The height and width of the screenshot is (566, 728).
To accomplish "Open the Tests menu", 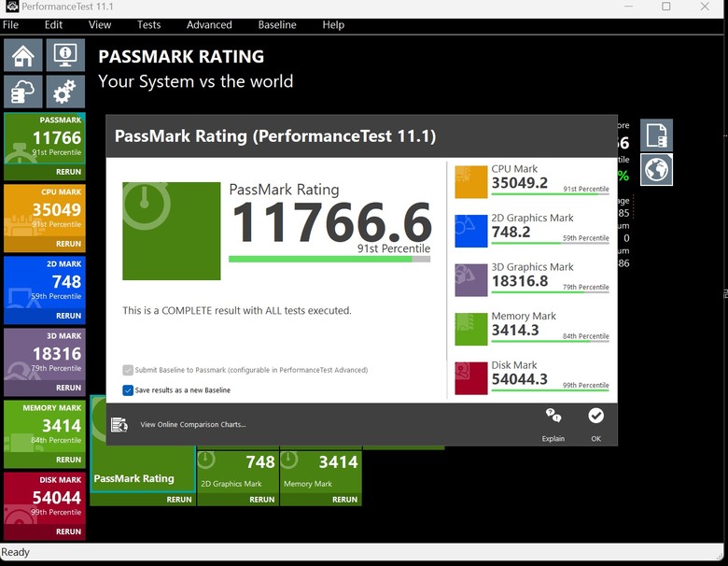I will [x=149, y=24].
